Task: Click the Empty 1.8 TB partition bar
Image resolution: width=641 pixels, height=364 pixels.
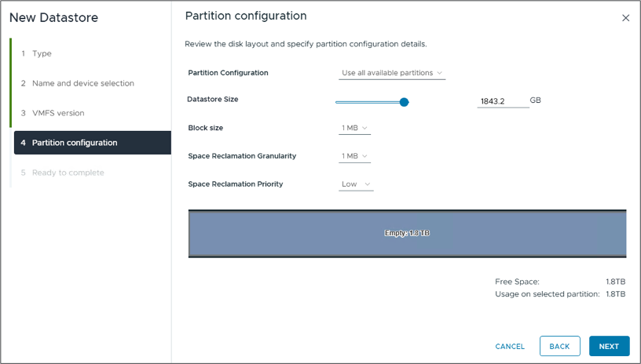Action: click(x=407, y=234)
